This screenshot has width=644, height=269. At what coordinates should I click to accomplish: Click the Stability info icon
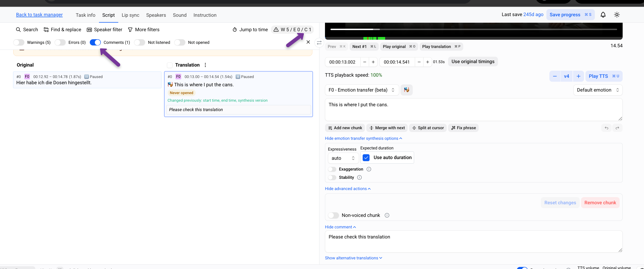coord(359,177)
